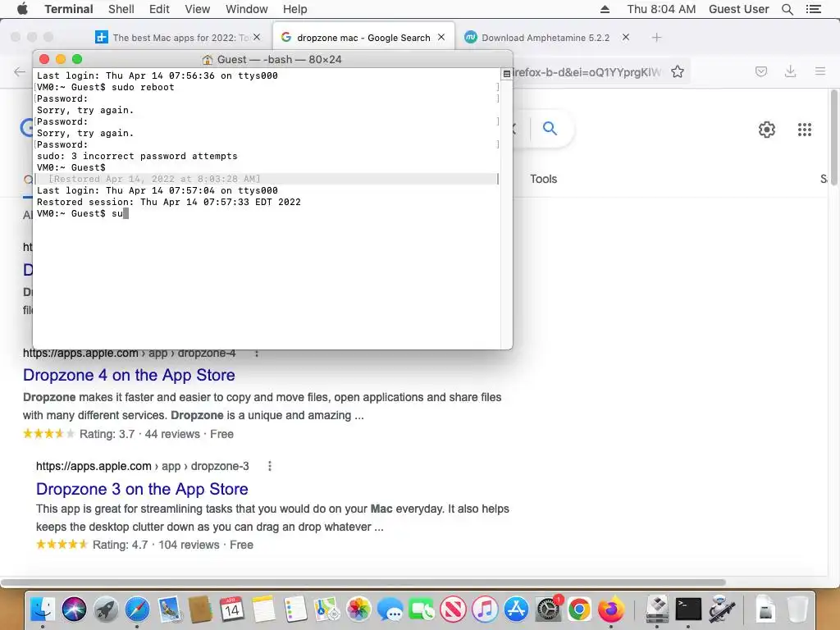The image size is (840, 630).
Task: Open the Notes app in the Dock
Action: (263, 609)
